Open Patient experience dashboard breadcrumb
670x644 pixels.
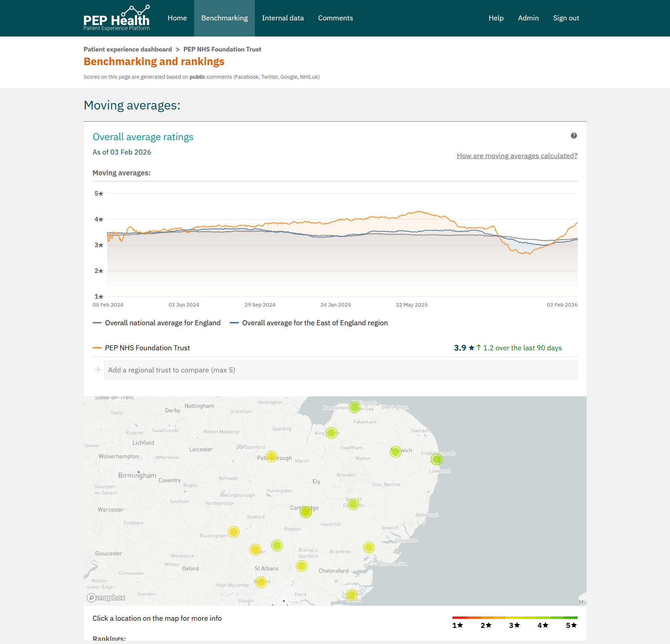point(128,49)
